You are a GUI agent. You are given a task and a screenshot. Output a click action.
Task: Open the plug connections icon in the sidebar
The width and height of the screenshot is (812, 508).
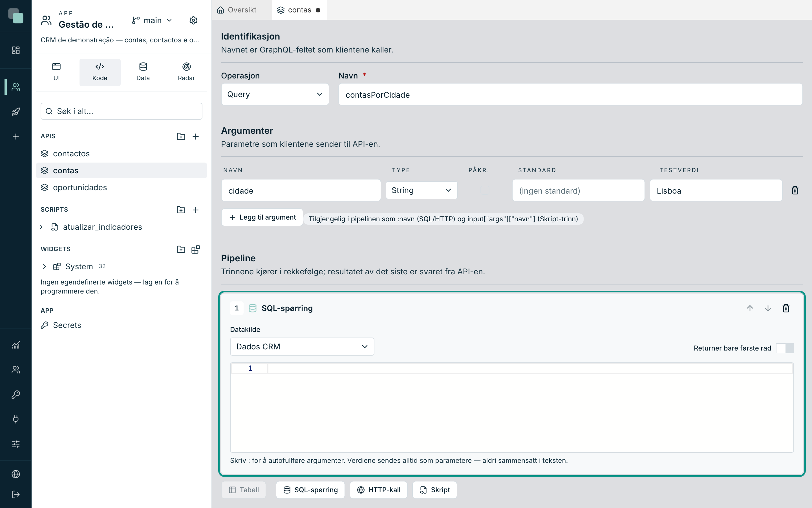coord(16,419)
